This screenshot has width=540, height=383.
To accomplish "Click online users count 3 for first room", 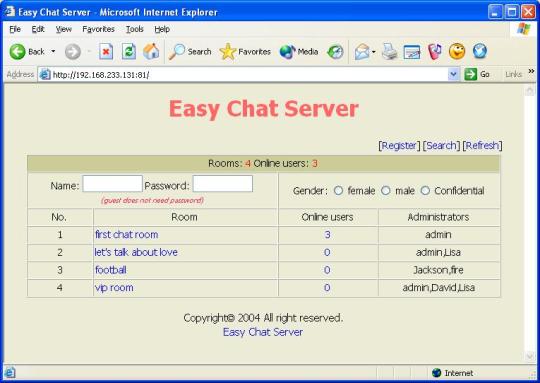I will coord(327,235).
